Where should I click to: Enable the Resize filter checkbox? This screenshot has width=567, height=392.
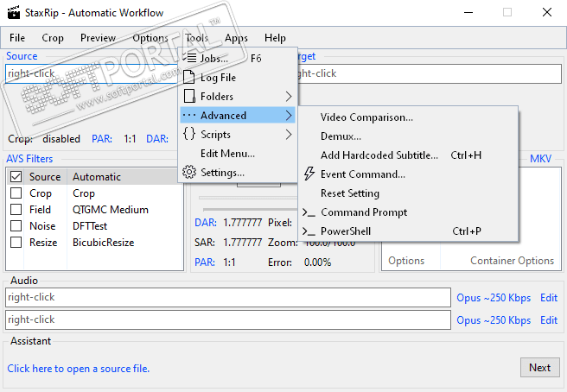[16, 242]
